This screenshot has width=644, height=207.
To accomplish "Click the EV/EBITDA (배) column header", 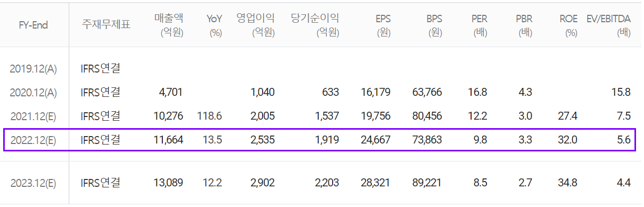I will click(608, 25).
